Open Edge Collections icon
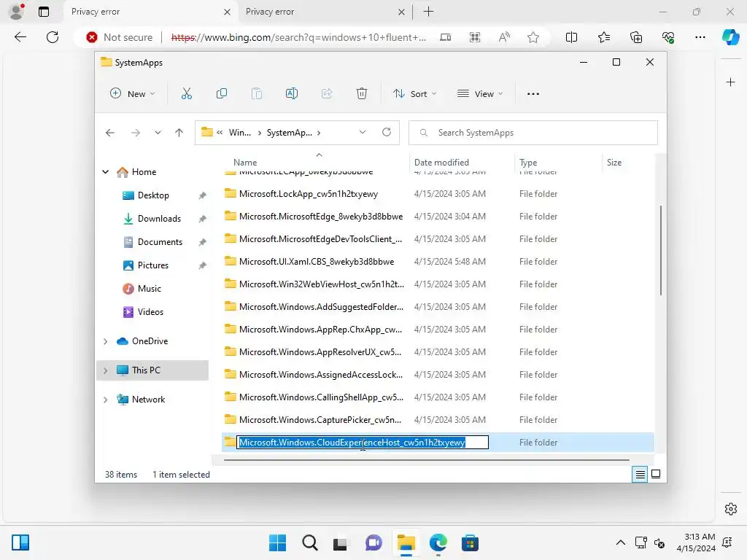Image resolution: width=747 pixels, height=560 pixels. (636, 37)
